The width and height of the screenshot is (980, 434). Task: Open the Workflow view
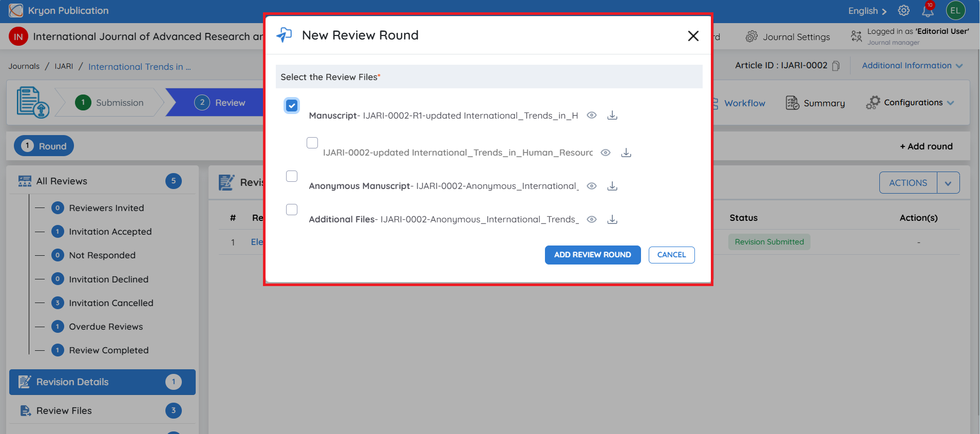point(744,103)
